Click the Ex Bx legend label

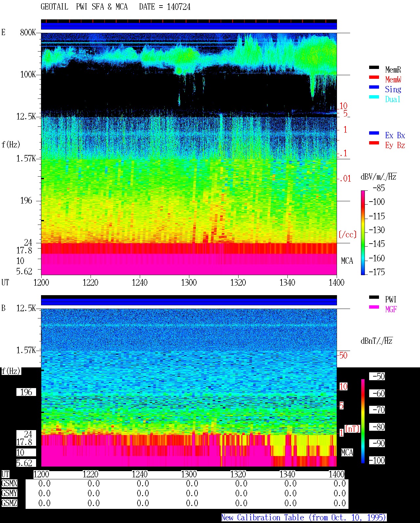(395, 135)
